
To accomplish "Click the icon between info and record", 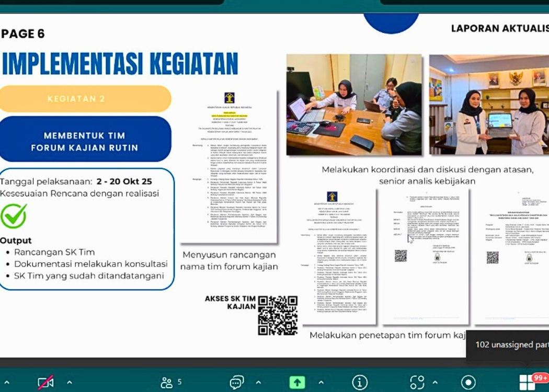I will pos(417,382).
